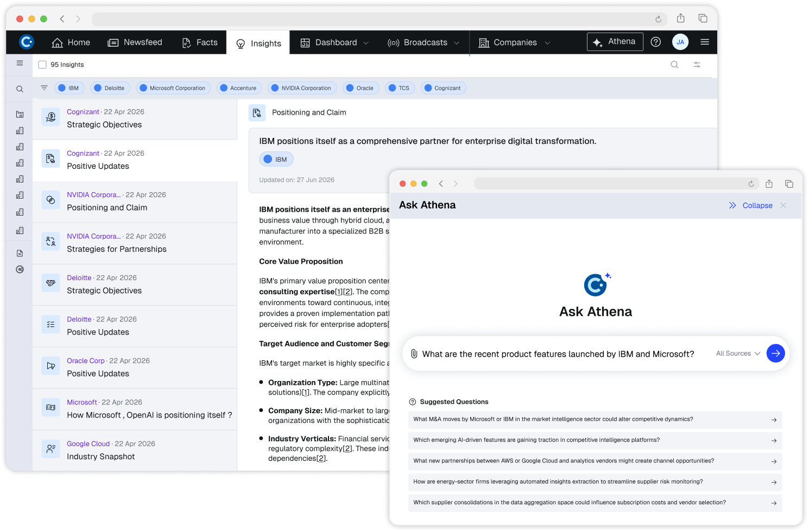Show tab overview in the Ask Athena window
809x532 pixels.
pos(789,184)
